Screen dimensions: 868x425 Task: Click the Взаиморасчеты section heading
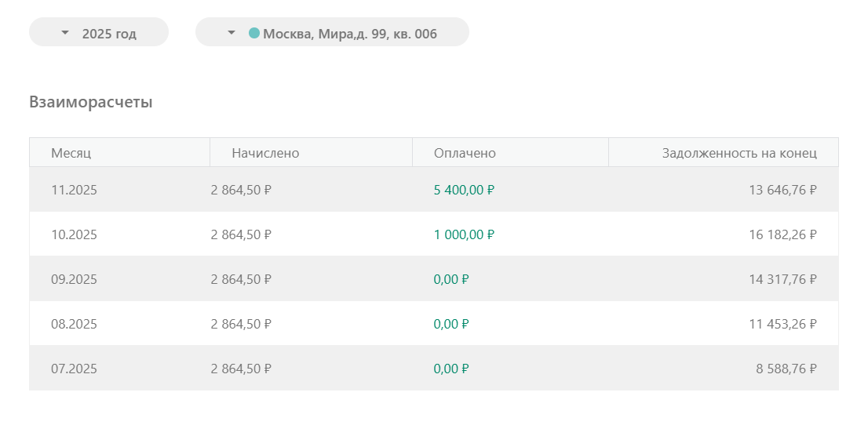(x=91, y=102)
